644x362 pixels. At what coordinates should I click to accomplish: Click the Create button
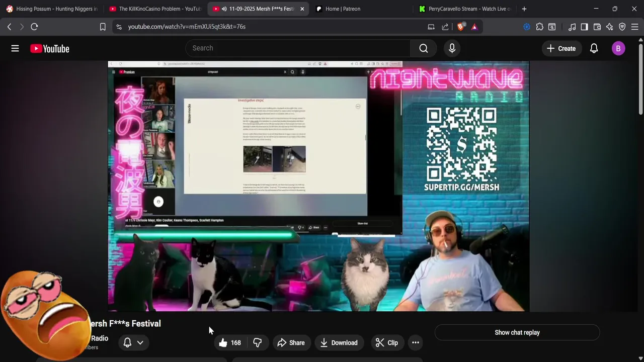coord(561,48)
